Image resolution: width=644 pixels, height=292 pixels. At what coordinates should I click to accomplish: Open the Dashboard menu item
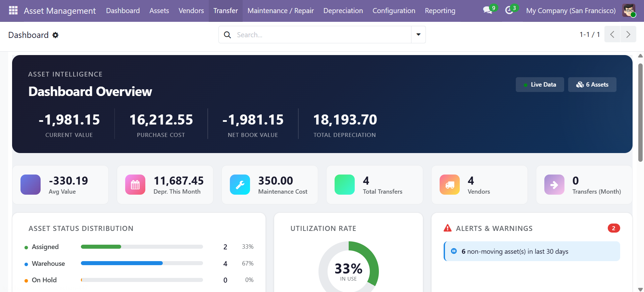point(123,11)
